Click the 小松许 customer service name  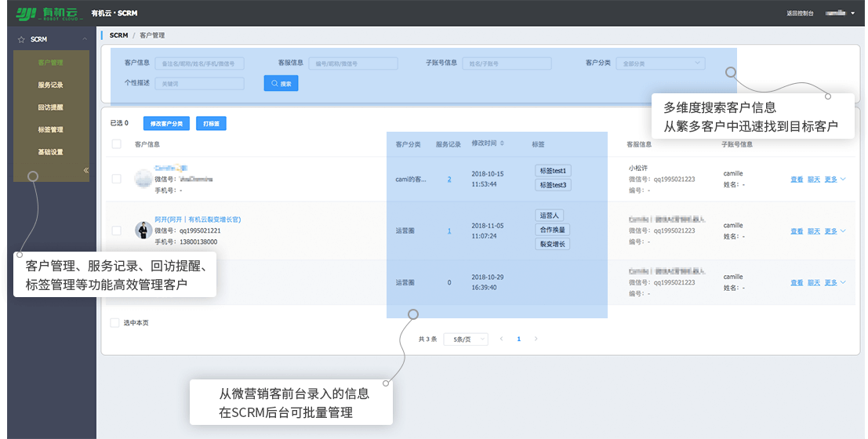click(x=638, y=168)
